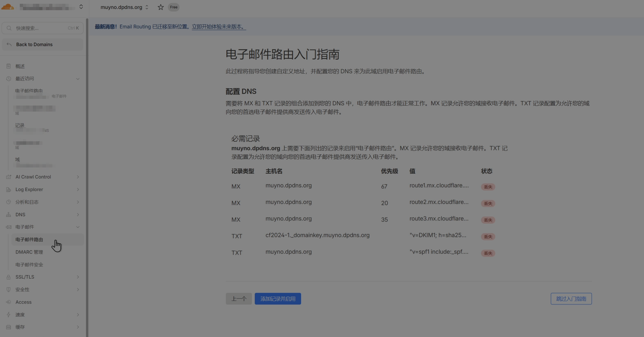Image resolution: width=644 pixels, height=337 pixels.
Task: Collapse the 电子邮件 section
Action: tap(78, 227)
